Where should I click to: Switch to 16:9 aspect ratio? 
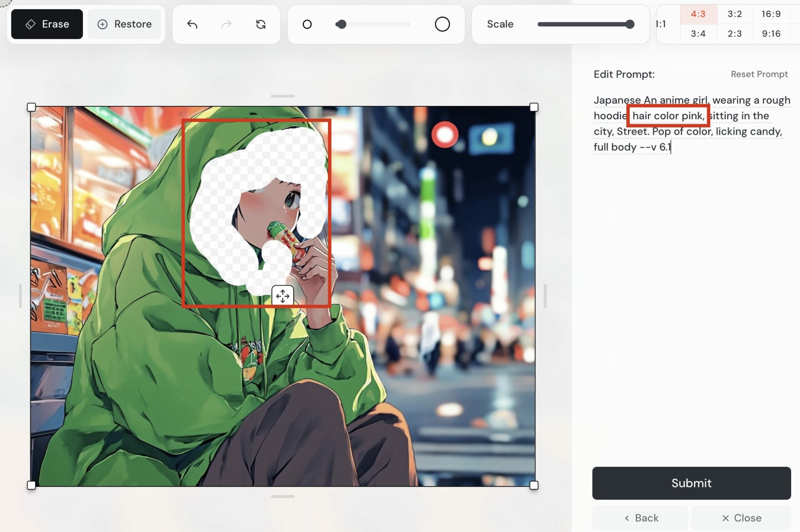[x=771, y=13]
